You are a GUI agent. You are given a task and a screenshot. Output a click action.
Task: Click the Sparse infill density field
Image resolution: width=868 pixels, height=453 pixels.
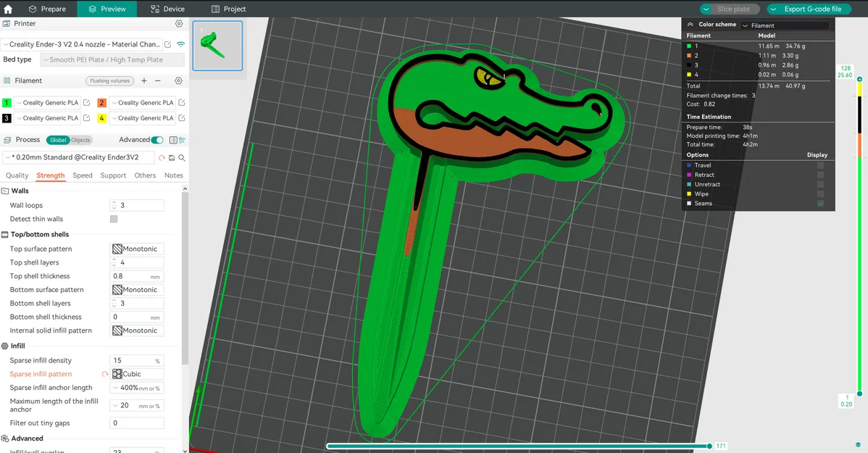pos(137,360)
